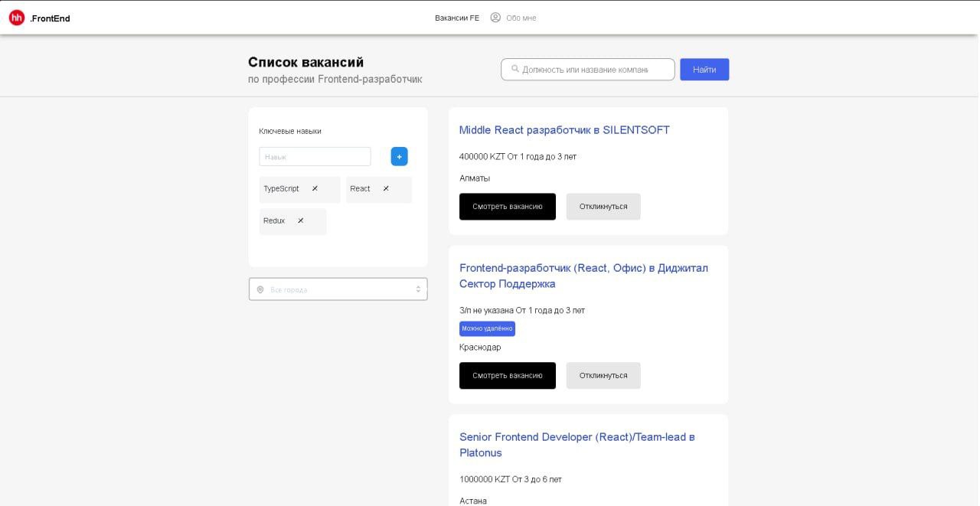Viewport: 980px width, 506px height.
Task: Click the user profile icon in header
Action: pyautogui.click(x=495, y=18)
